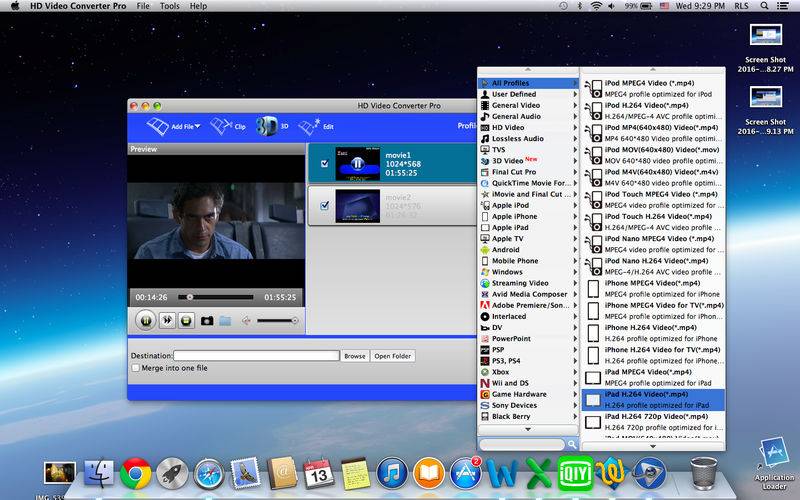This screenshot has height=500, width=800.
Task: Open the File menu
Action: tap(143, 6)
